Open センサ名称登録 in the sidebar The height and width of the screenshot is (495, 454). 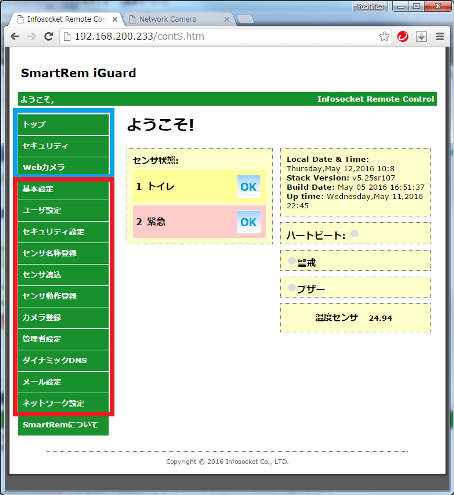63,253
